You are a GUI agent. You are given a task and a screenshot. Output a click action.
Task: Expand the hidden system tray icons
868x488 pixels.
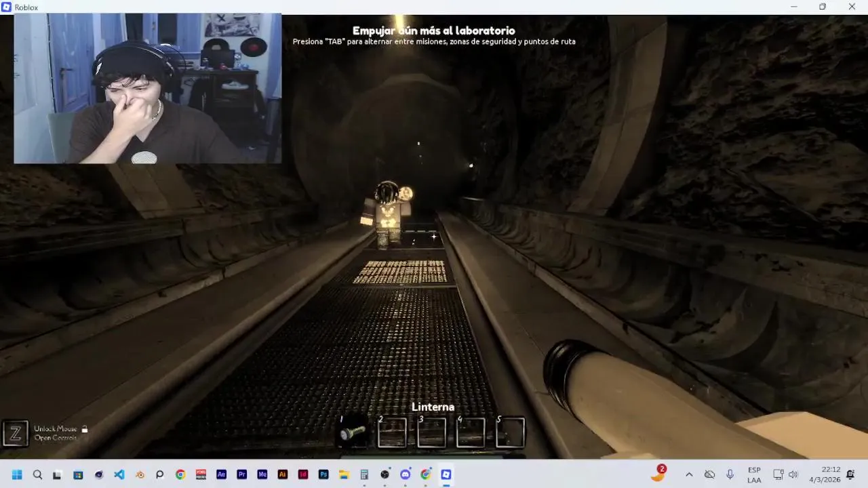(689, 474)
